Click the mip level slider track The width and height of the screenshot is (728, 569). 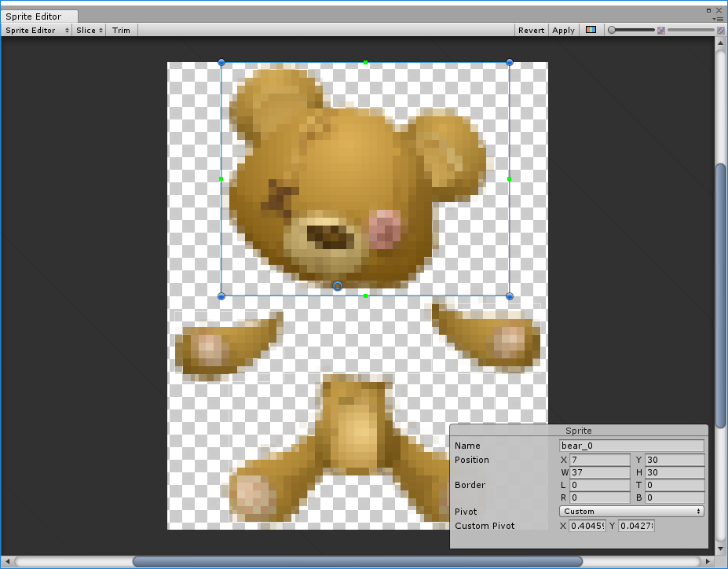point(690,30)
